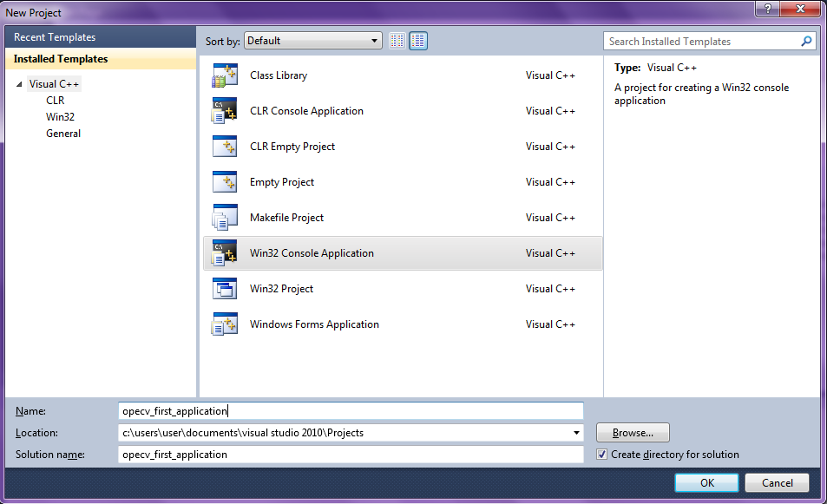Toggle Create directory for solution checkbox
This screenshot has width=827, height=504.
pos(601,455)
